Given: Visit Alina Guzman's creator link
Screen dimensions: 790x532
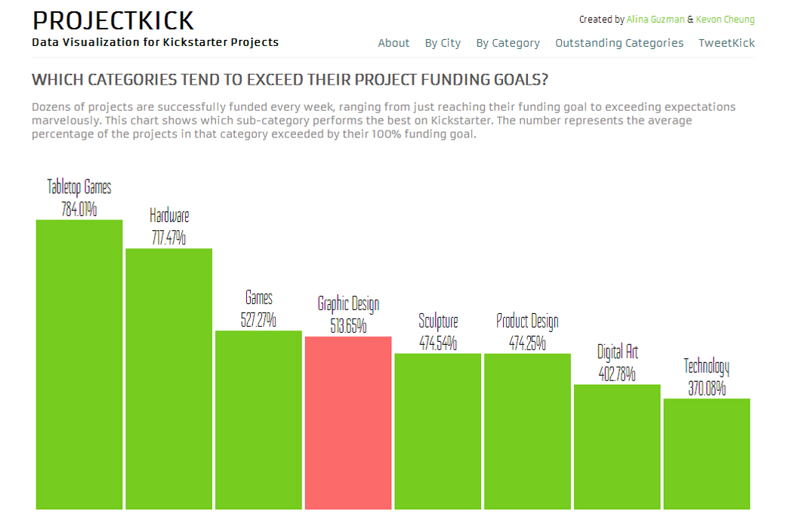Looking at the screenshot, I should click(x=656, y=20).
